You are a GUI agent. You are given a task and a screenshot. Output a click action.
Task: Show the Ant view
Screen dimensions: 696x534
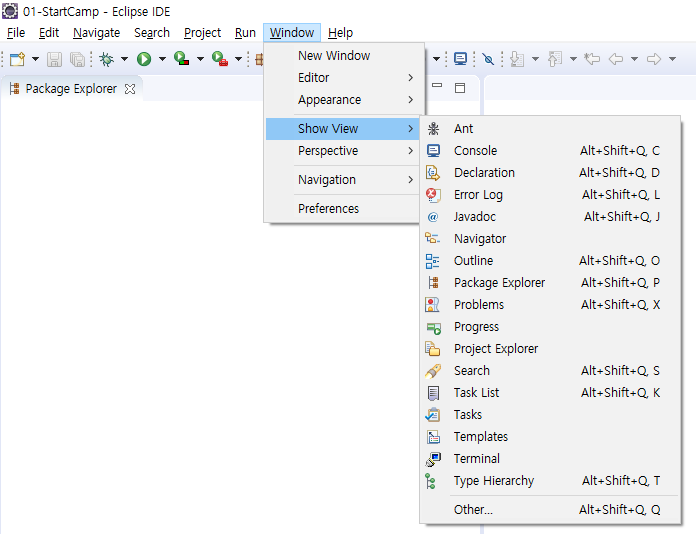pos(550,129)
